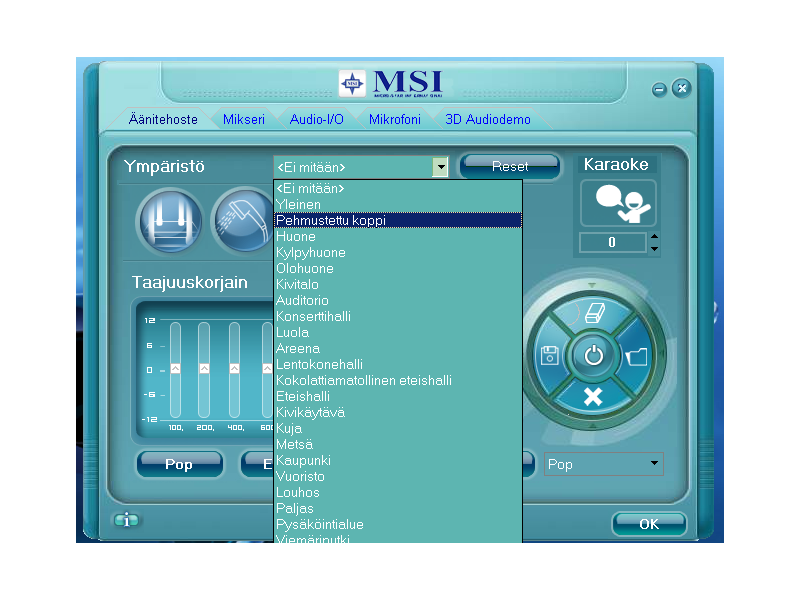Select Konserttihalli from the environment list
The height and width of the screenshot is (600, 800).
(x=313, y=317)
